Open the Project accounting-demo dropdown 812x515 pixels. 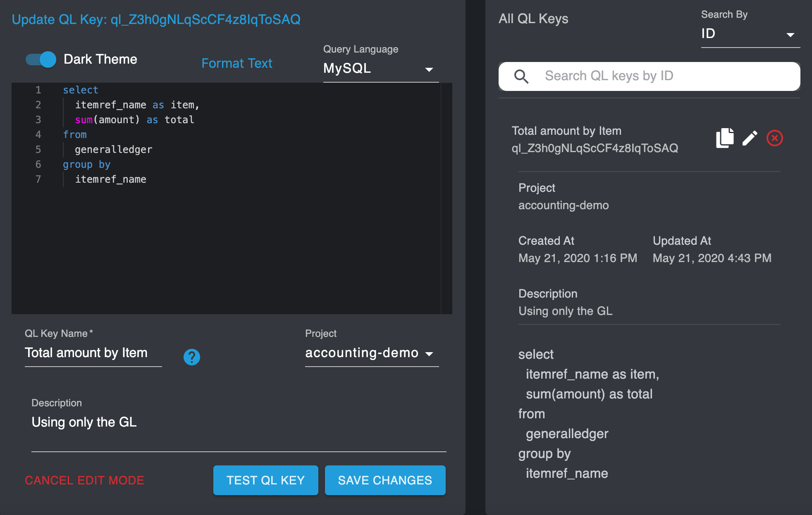[x=372, y=353]
